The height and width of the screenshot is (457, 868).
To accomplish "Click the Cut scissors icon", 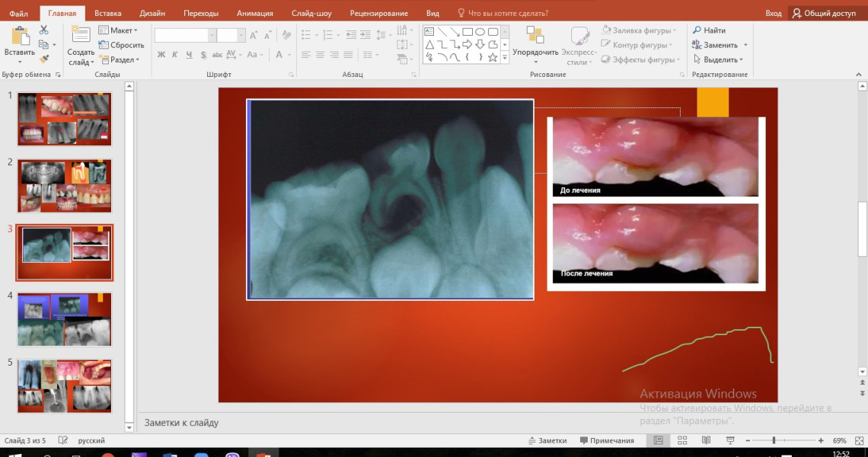I will (x=43, y=30).
